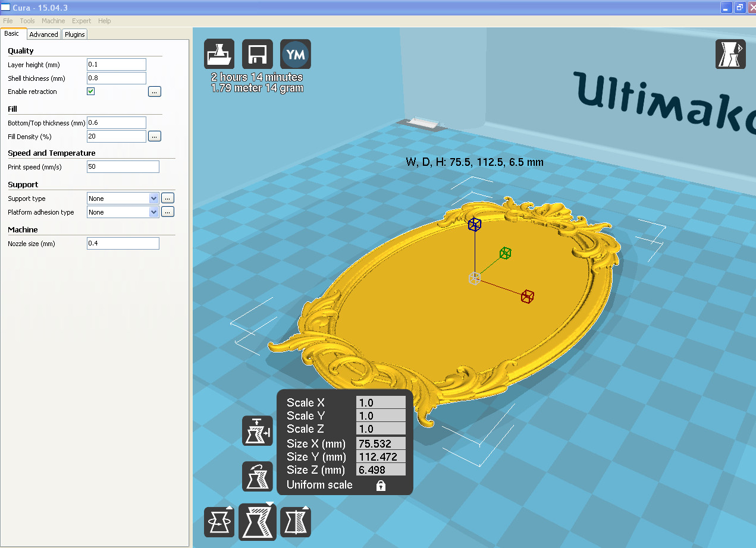
Task: Select the Rotate tool icon
Action: click(219, 522)
